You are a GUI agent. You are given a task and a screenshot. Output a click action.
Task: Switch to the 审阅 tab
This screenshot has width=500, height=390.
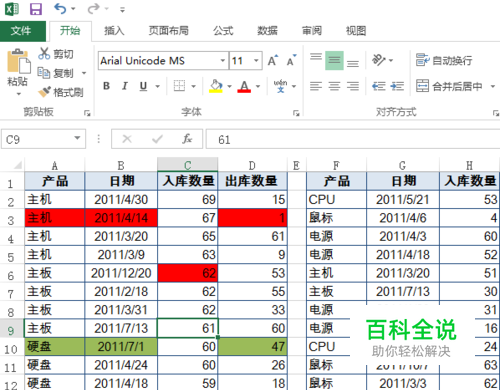click(312, 31)
